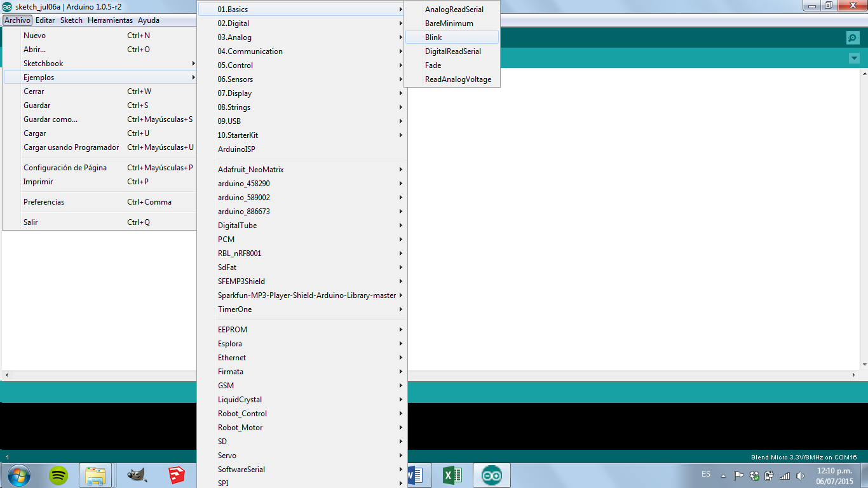Expand the EEPROM examples
The width and height of the screenshot is (868, 488).
click(x=302, y=330)
